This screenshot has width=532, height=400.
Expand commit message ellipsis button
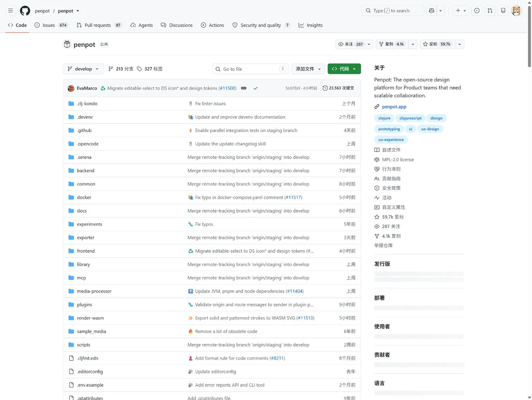[x=243, y=88]
